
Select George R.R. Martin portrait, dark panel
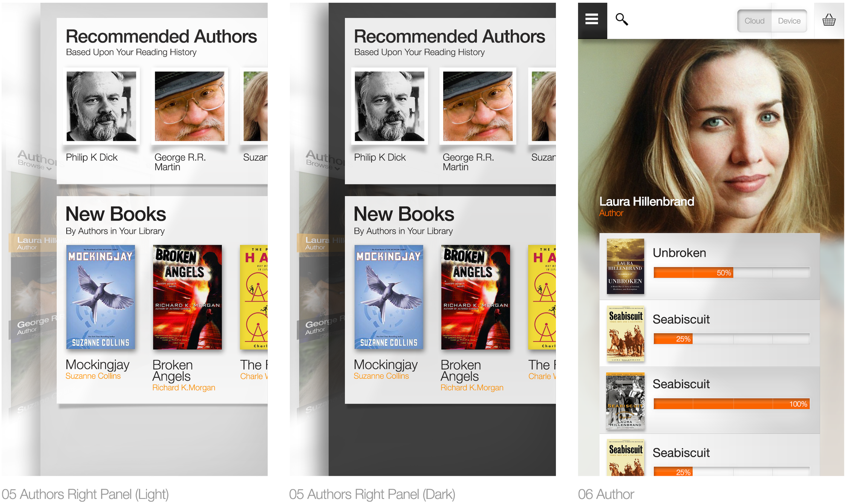[477, 106]
